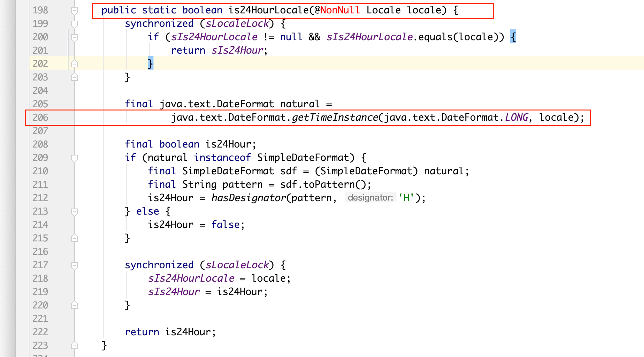Viewport: 644px width, 357px height.
Task: Click the fold end marker on line 202
Action: (75, 64)
